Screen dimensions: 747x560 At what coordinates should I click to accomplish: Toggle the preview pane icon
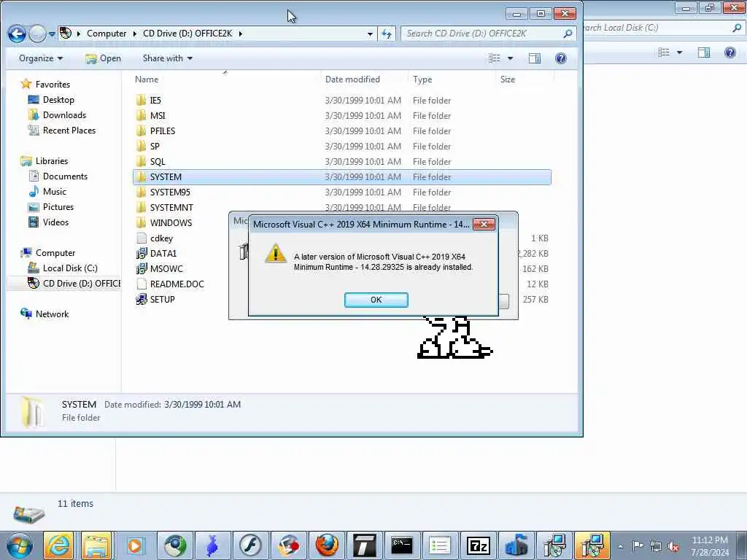(x=535, y=58)
